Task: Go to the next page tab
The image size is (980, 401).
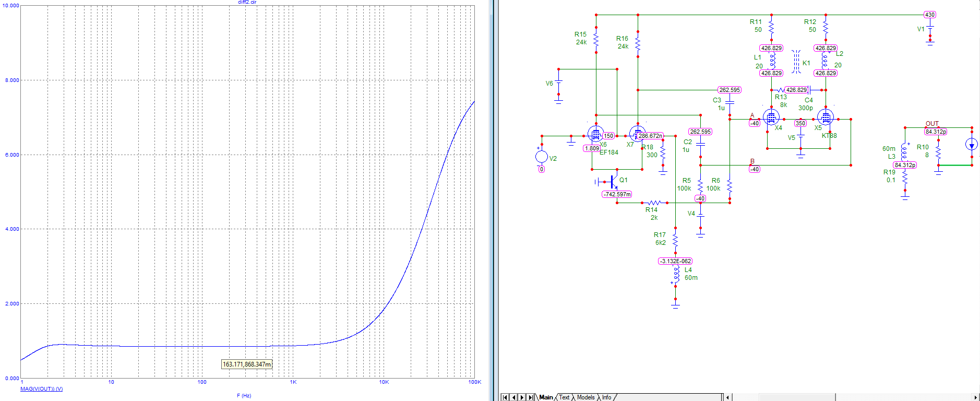Action: (x=522, y=397)
